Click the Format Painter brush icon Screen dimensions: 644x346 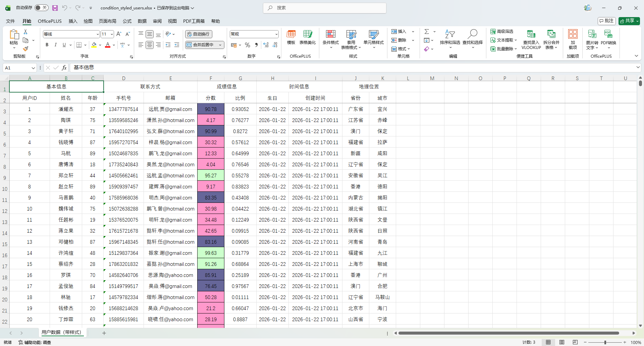tap(25, 49)
